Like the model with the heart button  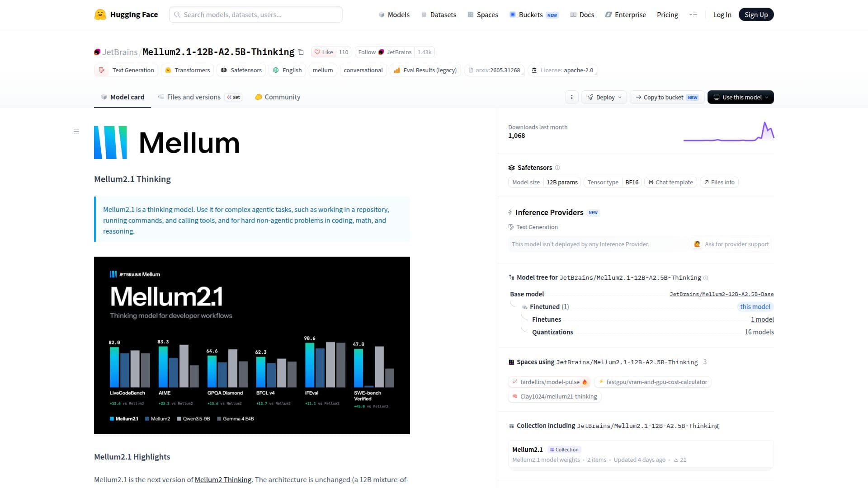(324, 52)
